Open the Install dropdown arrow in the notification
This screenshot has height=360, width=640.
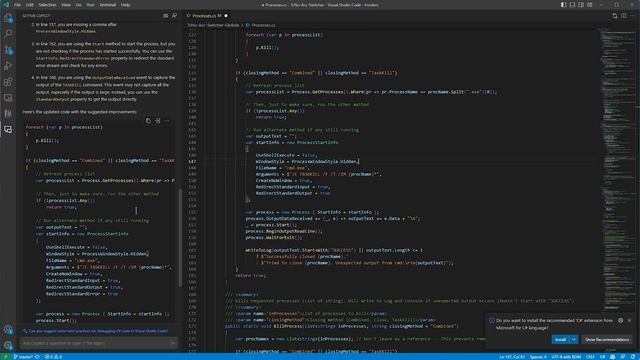pos(574,340)
